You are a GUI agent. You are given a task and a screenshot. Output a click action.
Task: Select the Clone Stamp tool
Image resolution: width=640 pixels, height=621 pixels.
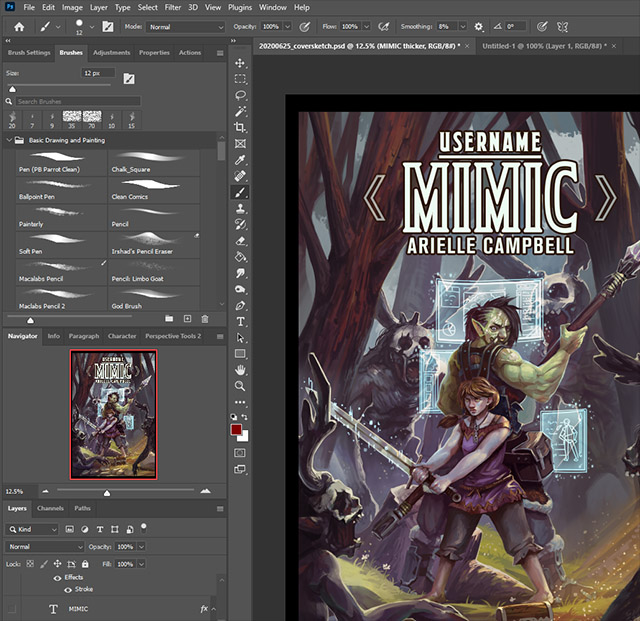[240, 208]
